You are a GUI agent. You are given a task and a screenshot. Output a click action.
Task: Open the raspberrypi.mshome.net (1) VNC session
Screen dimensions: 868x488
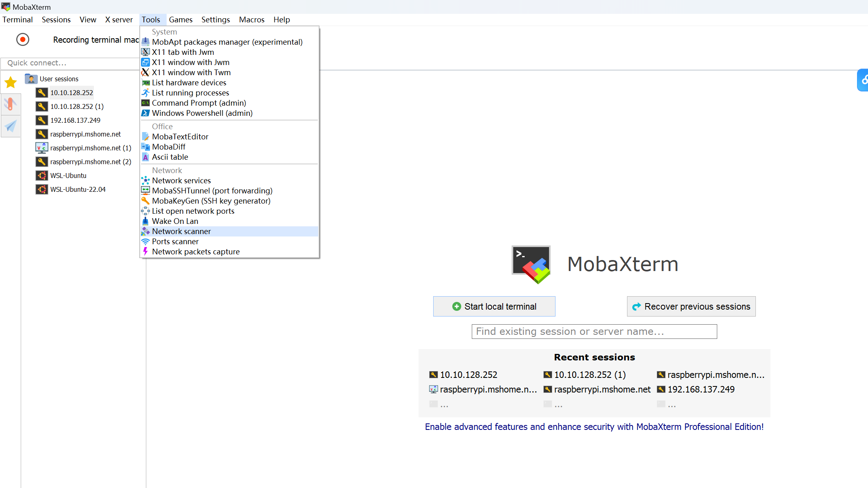pyautogui.click(x=90, y=148)
